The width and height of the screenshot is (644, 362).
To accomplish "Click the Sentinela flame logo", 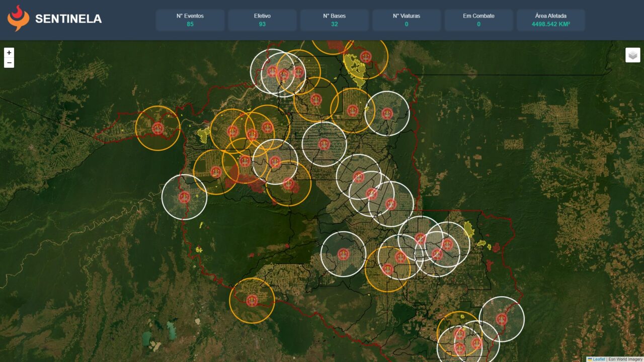I will [x=18, y=19].
